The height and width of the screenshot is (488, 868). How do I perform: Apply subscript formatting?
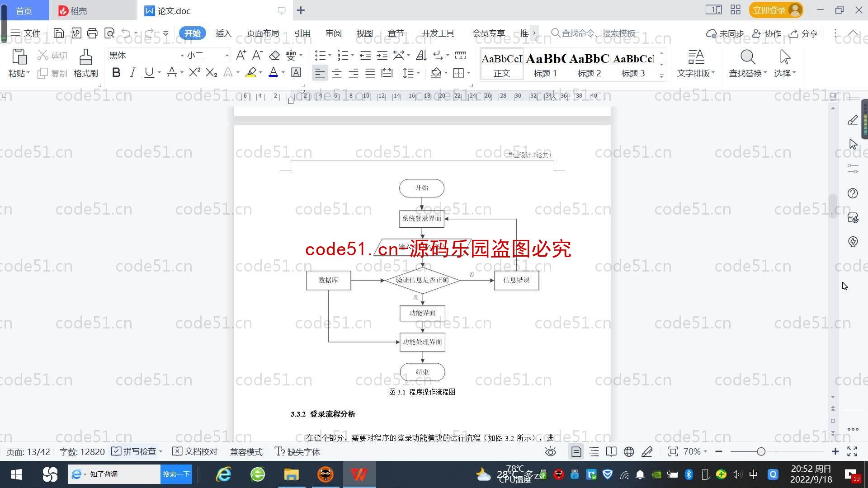[212, 73]
